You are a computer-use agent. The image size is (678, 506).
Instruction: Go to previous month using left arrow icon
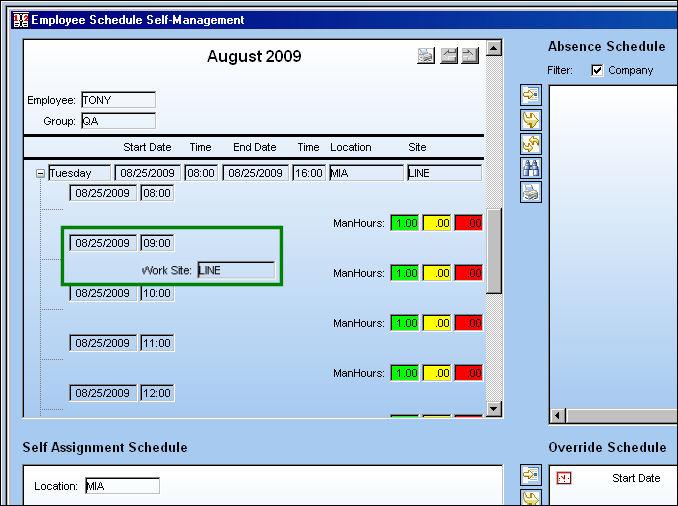449,56
